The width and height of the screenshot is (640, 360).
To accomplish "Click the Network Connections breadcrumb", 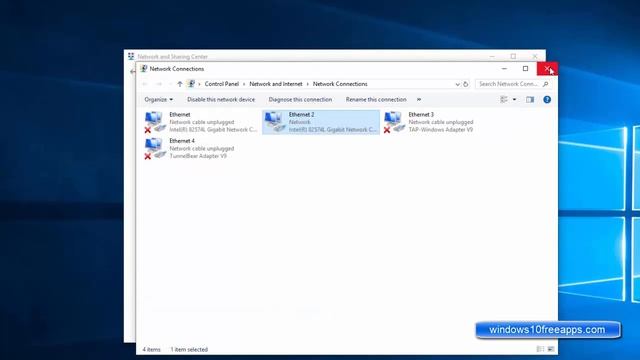I will tap(340, 84).
